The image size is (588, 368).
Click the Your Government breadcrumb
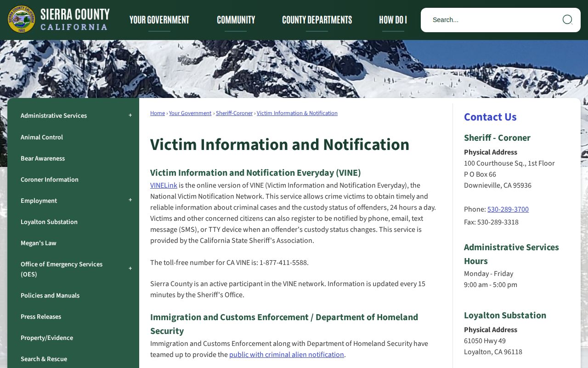click(x=190, y=113)
